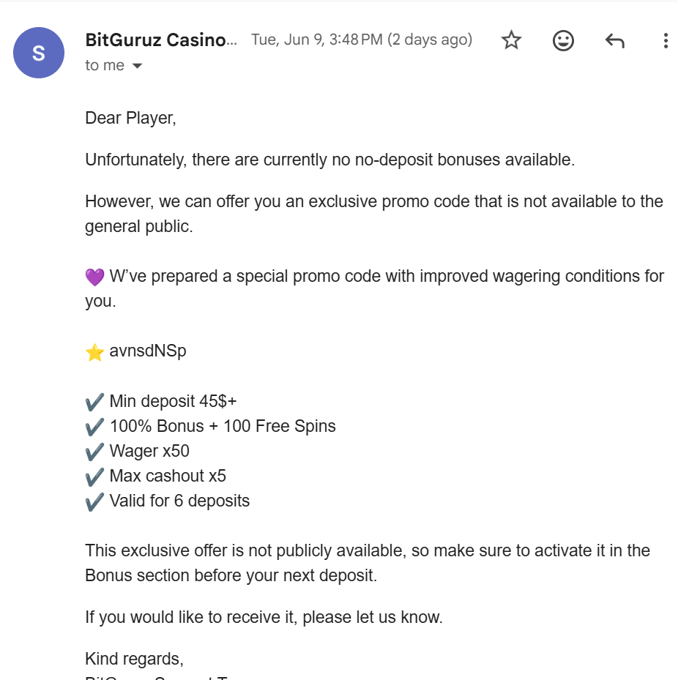Click the '100 Free Spins' text
The image size is (700, 680).
(x=279, y=426)
